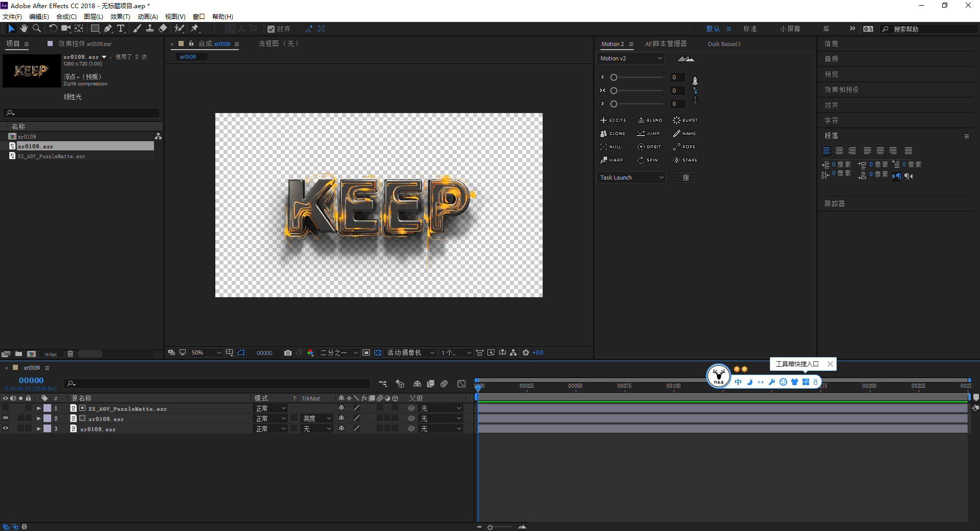
Task: Open the 合成(C) composition menu
Action: tap(66, 17)
